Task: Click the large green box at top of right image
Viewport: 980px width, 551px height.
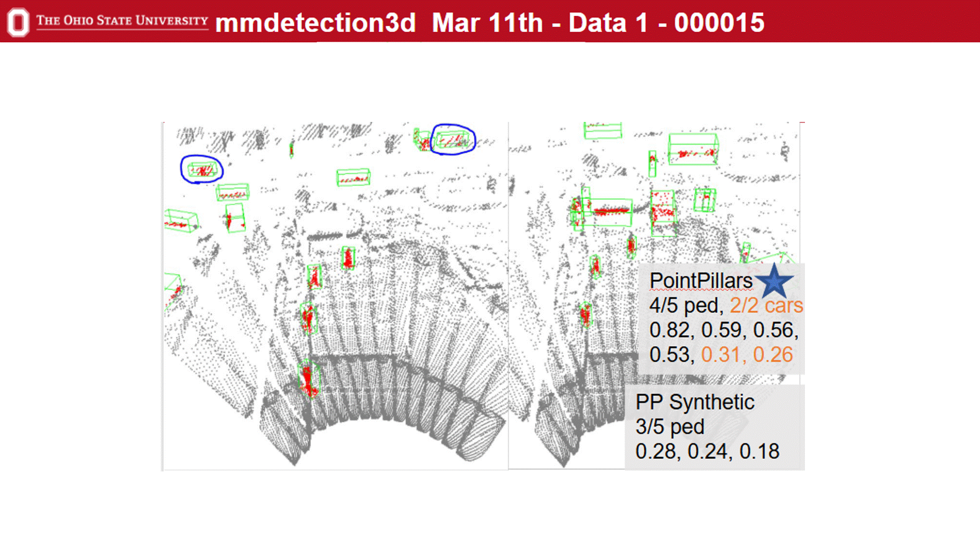Action: 693,148
